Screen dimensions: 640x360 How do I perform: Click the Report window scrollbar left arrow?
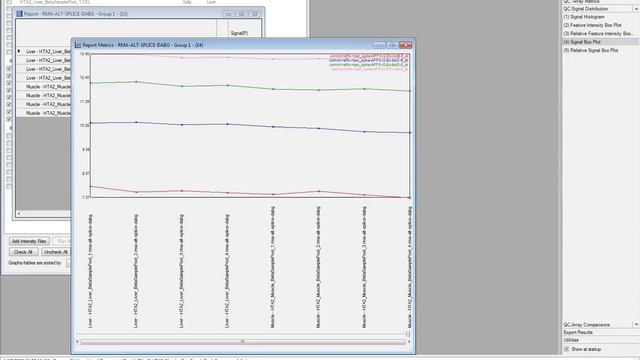19,213
